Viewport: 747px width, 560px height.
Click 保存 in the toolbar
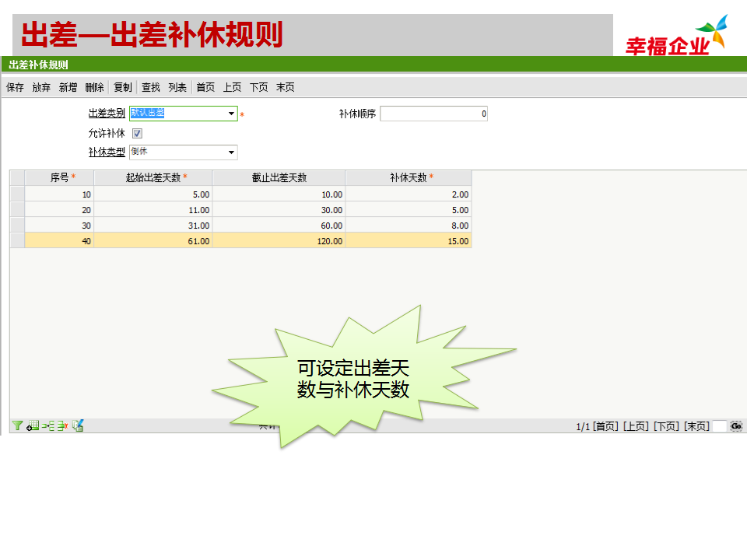point(15,87)
